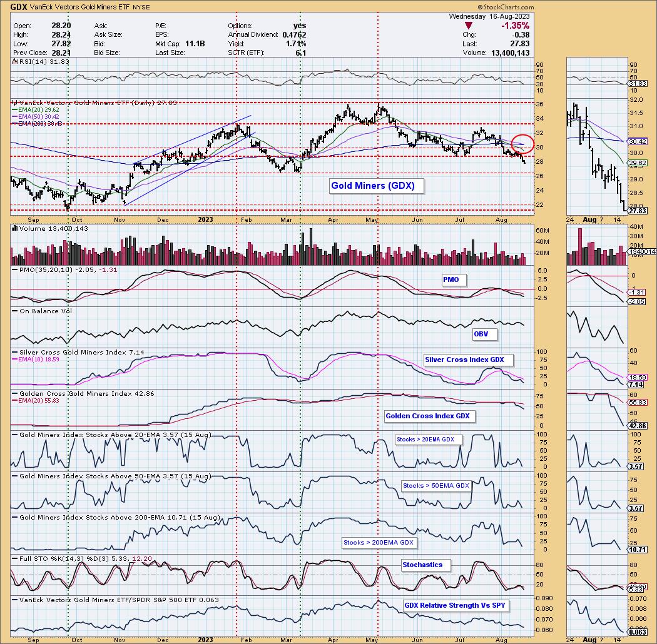Click the 18.59 Silver Cross EMA tag
This screenshot has height=644, width=657.
638,378
